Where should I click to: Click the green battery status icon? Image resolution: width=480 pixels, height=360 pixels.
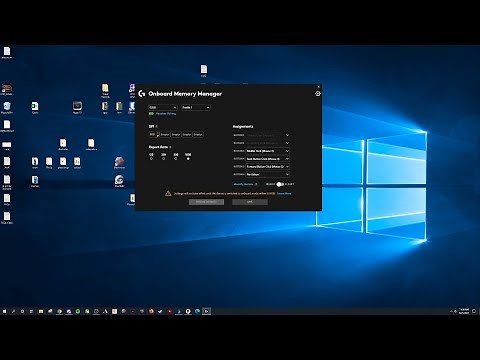[x=151, y=114]
